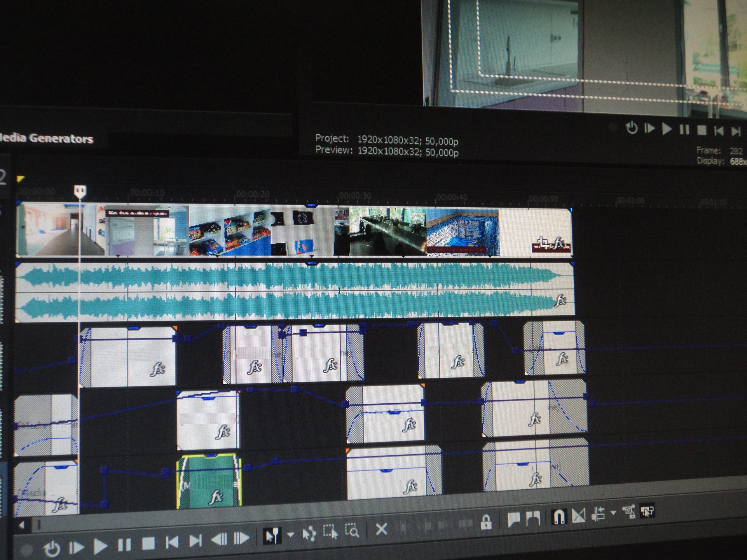Select the snack shelves clip thumbnail
The image size is (747, 560).
pos(230,231)
